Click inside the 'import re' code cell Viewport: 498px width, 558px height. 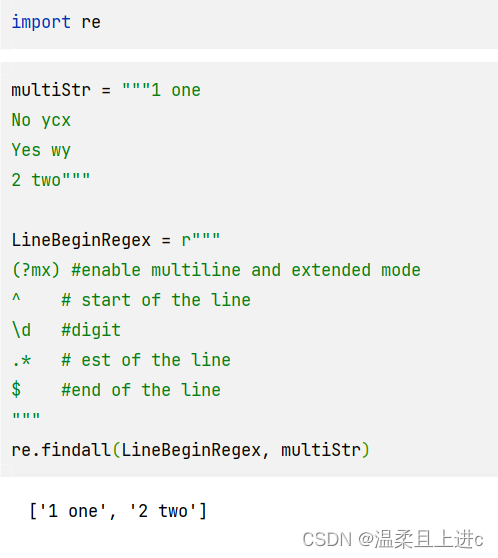click(x=249, y=25)
